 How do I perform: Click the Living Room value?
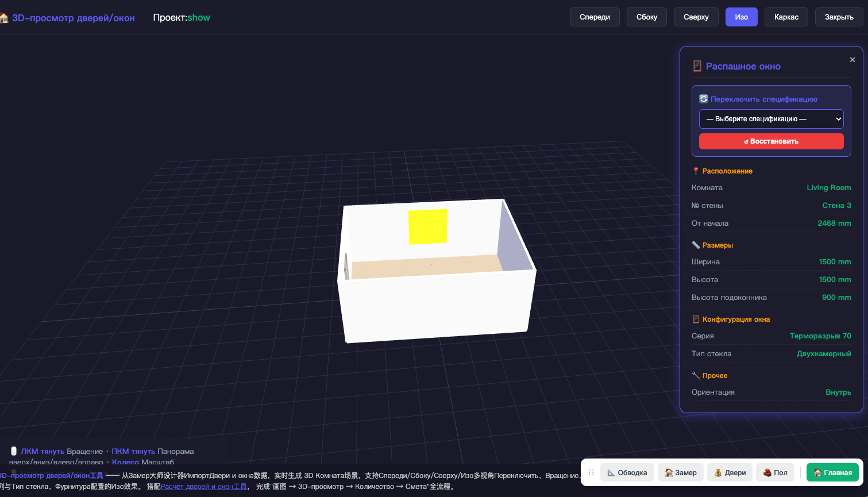click(x=828, y=187)
